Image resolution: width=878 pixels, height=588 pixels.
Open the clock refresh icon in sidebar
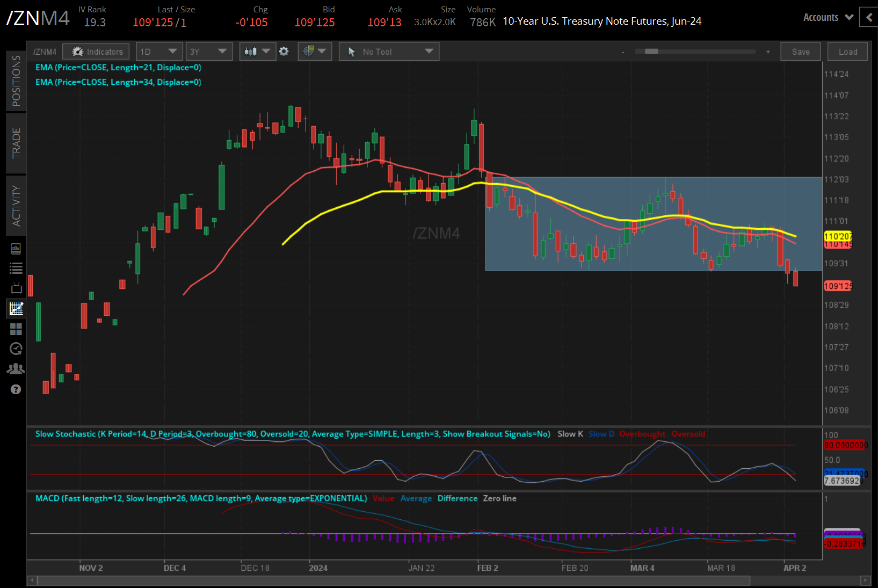[16, 349]
